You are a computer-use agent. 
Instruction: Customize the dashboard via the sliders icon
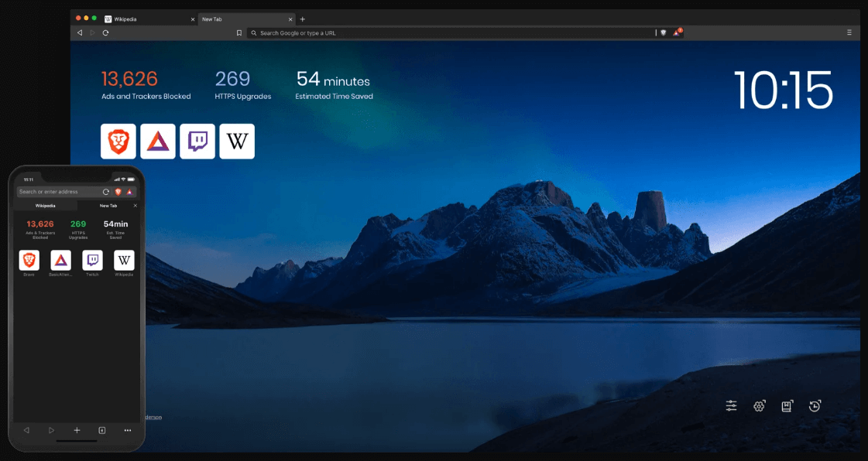(x=731, y=405)
